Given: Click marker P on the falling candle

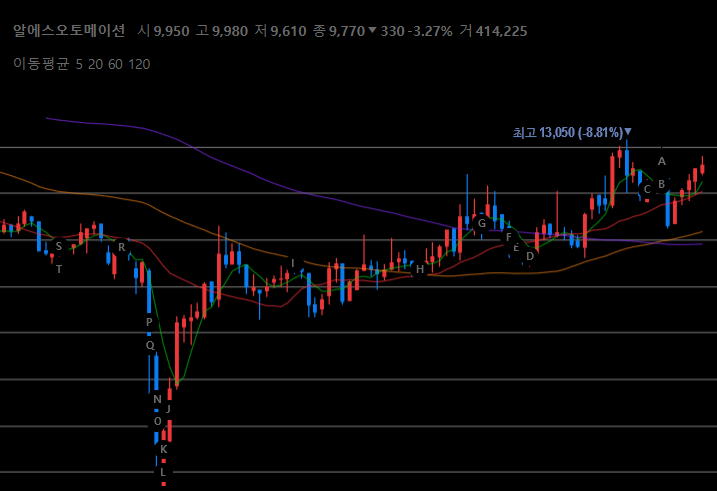Looking at the screenshot, I should (x=149, y=322).
